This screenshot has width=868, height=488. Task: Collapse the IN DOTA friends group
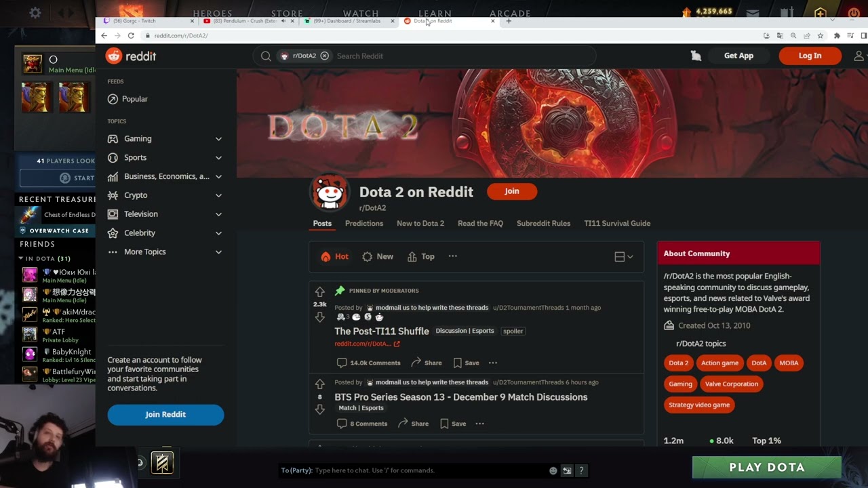coord(21,258)
